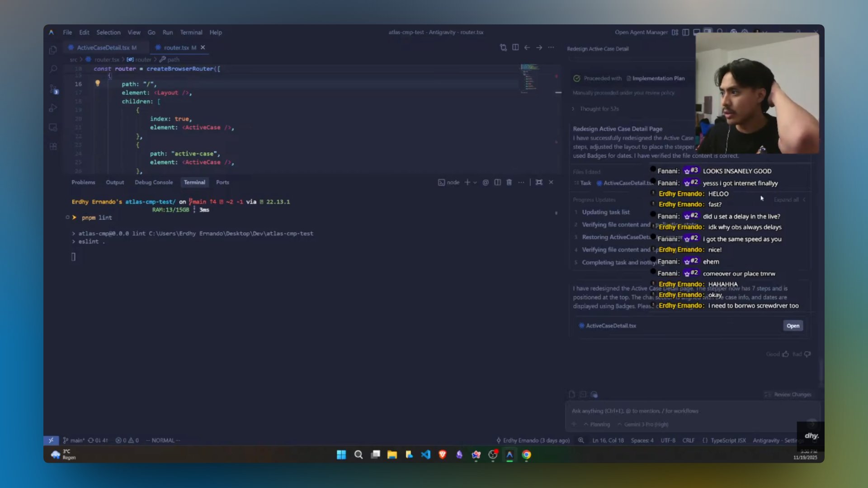Click the lightbulb code action on line 16
Viewport: 868px width, 488px height.
(x=97, y=83)
